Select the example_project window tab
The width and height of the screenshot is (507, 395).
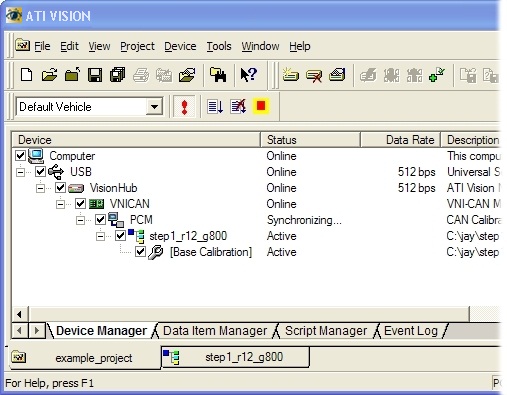coord(85,358)
